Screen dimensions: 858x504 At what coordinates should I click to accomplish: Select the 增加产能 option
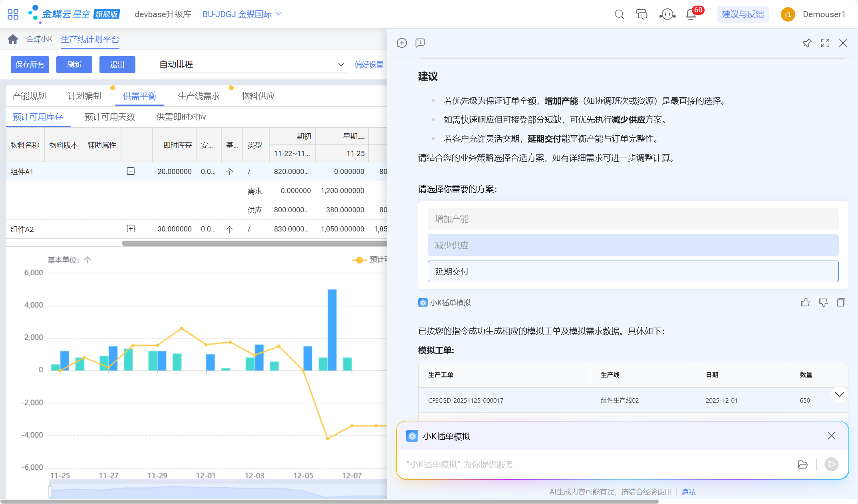[633, 219]
